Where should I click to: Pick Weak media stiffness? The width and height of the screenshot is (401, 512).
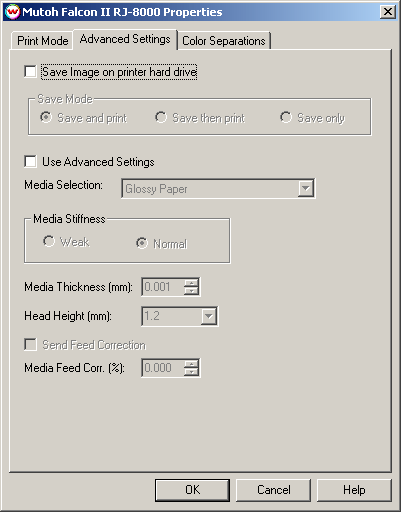point(49,241)
